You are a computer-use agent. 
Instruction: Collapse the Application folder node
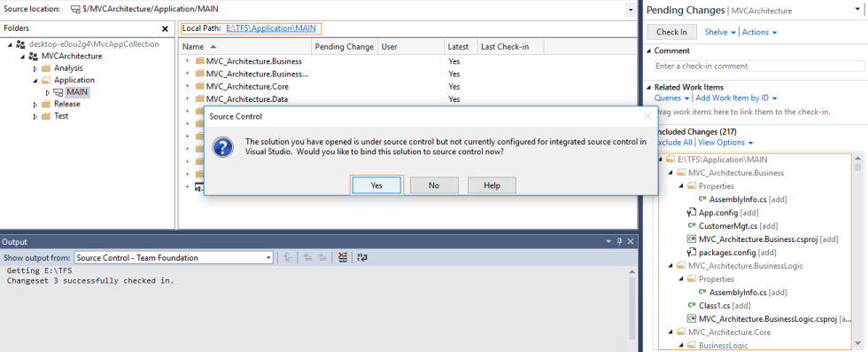point(35,81)
